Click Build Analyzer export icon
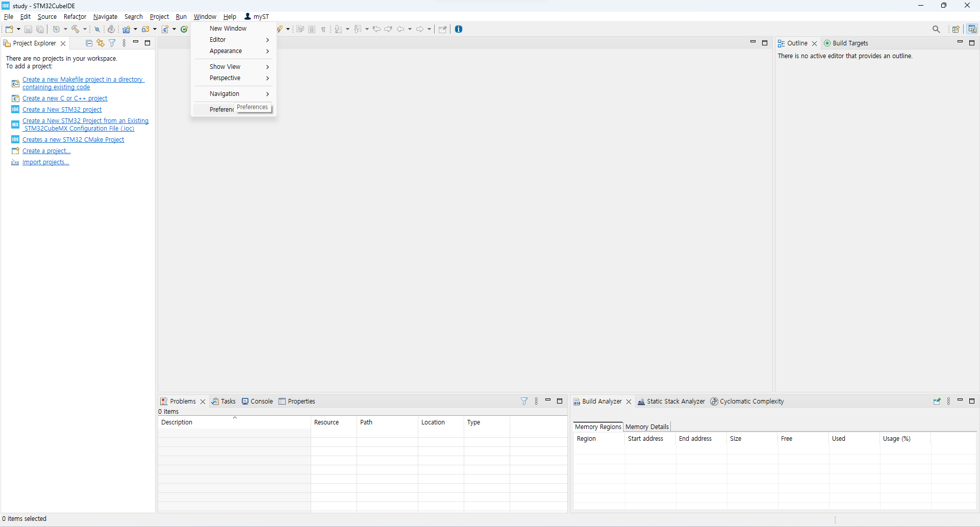 tap(937, 401)
